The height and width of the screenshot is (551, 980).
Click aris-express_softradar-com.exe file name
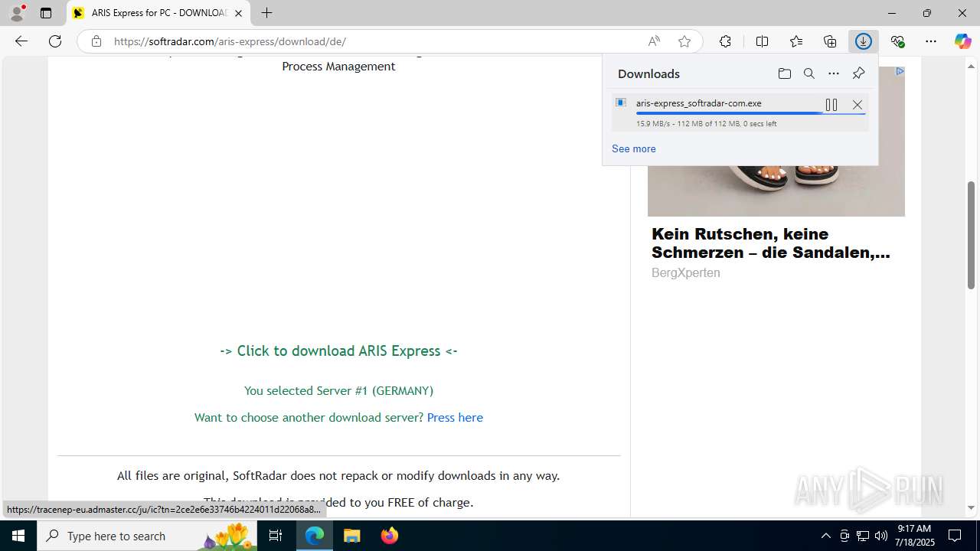click(698, 103)
